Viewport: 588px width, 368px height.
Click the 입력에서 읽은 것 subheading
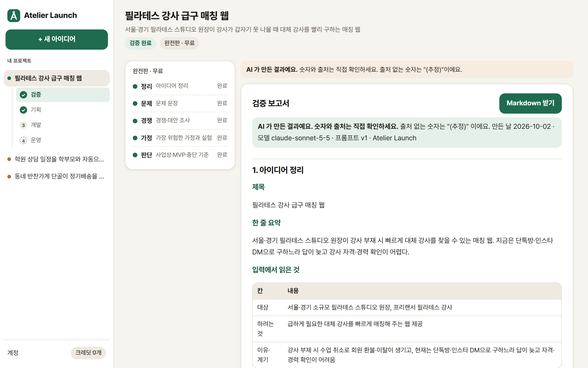[x=276, y=270]
